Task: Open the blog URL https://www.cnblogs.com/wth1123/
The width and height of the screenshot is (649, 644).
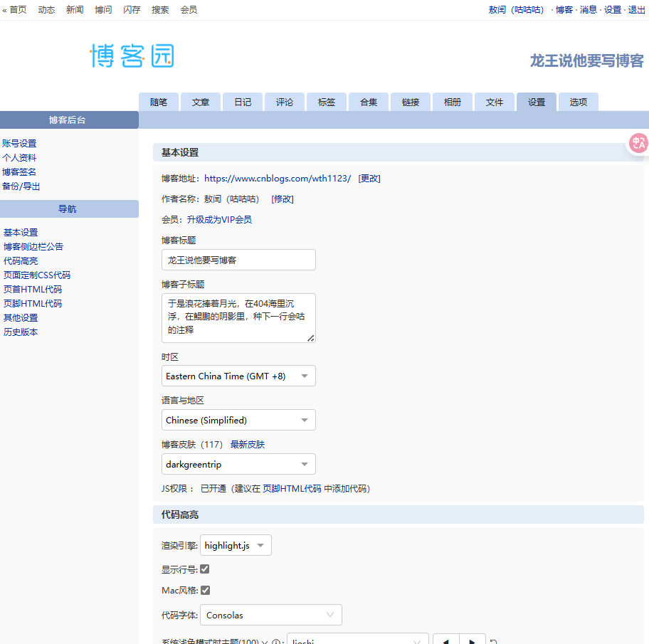Action: coord(278,179)
